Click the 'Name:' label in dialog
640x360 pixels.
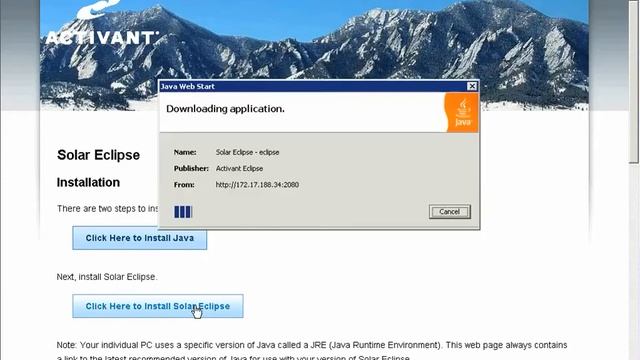pos(185,152)
